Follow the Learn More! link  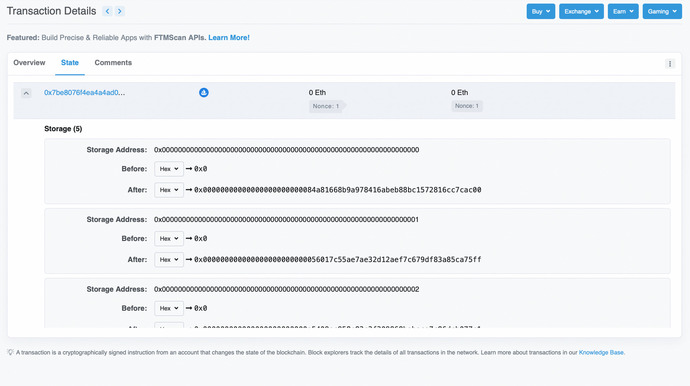[229, 37]
